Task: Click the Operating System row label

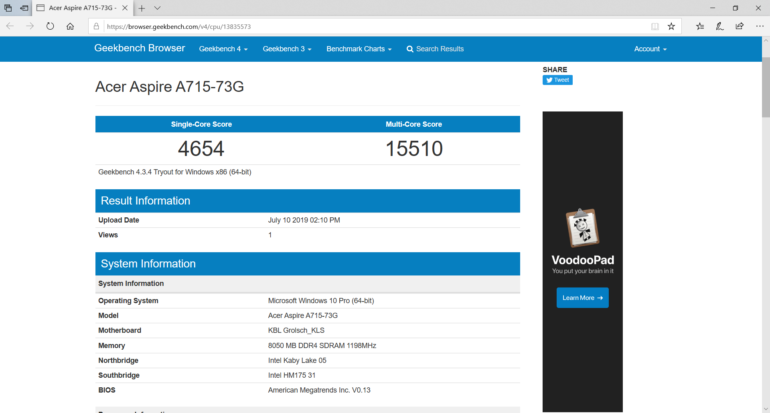Action: coord(128,301)
